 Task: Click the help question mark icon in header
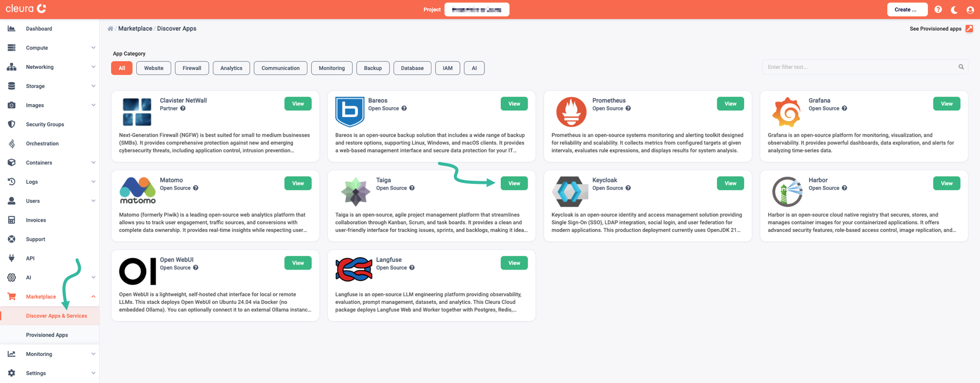(x=938, y=10)
